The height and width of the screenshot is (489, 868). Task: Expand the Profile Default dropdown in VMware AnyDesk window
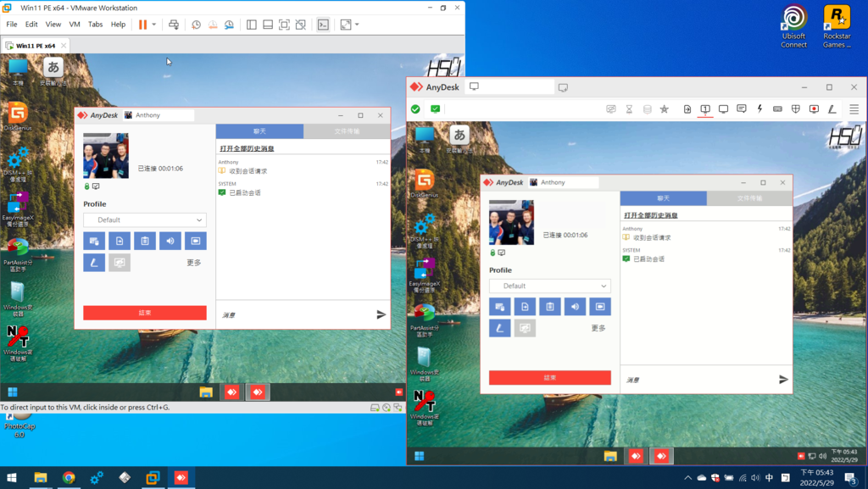pos(145,219)
